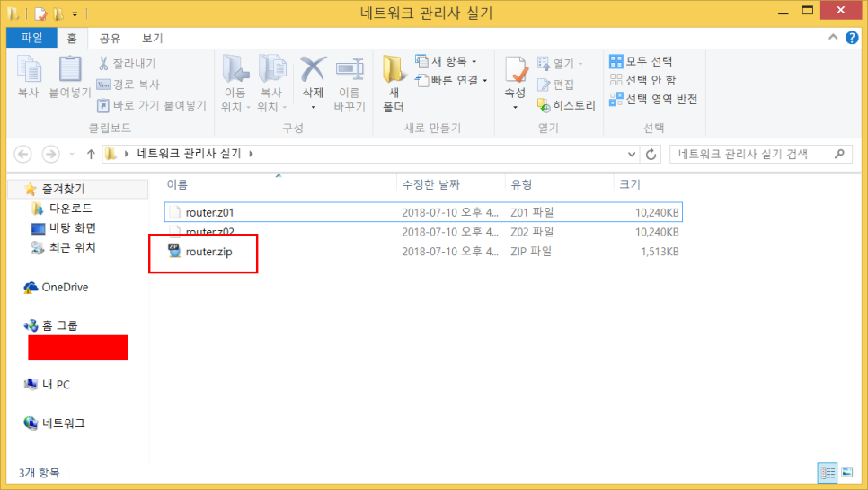The image size is (868, 490).
Task: Collapse the ribbon with chevron
Action: [x=833, y=37]
